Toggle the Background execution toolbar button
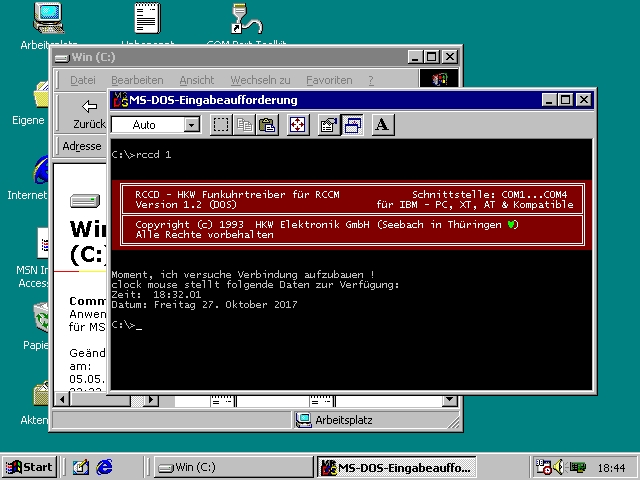Image resolution: width=640 pixels, height=480 pixels. point(352,125)
